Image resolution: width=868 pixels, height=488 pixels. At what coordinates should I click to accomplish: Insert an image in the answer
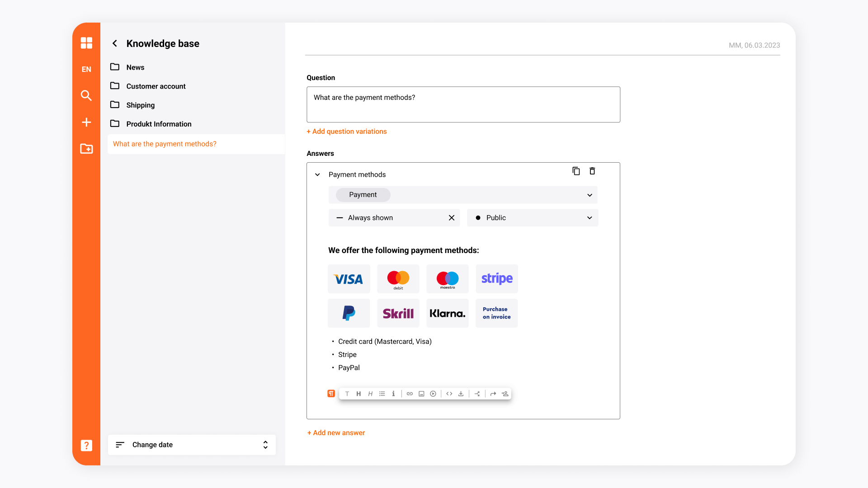click(x=421, y=394)
